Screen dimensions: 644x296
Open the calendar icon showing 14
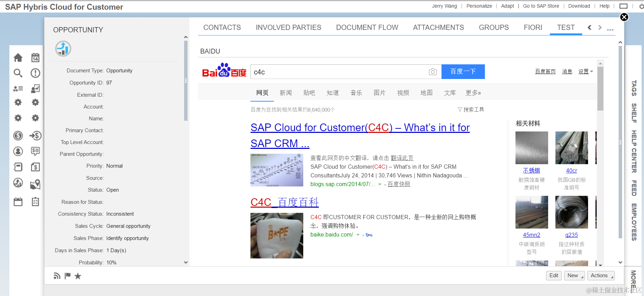click(x=35, y=57)
